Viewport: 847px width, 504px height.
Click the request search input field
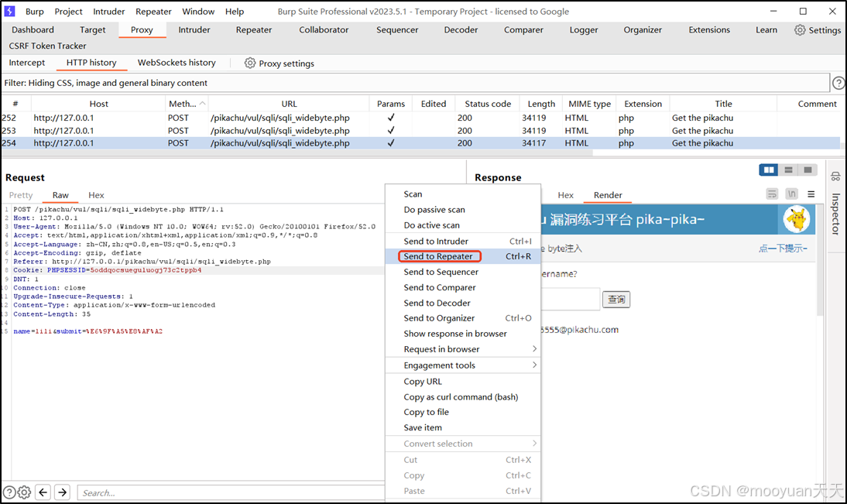[231, 492]
